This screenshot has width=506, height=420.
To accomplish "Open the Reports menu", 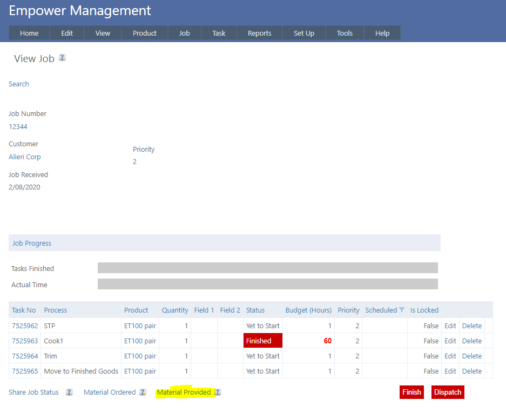I will 259,33.
